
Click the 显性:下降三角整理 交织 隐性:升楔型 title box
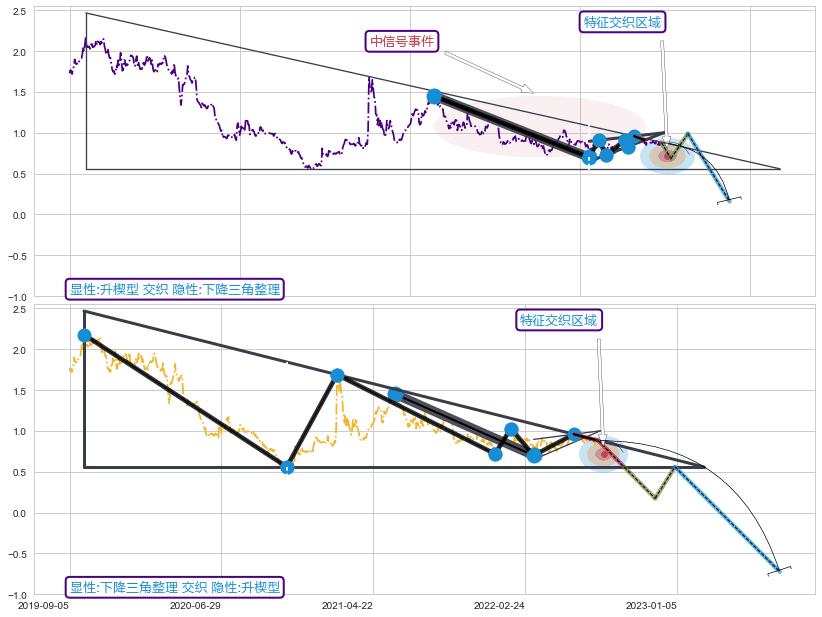click(175, 587)
